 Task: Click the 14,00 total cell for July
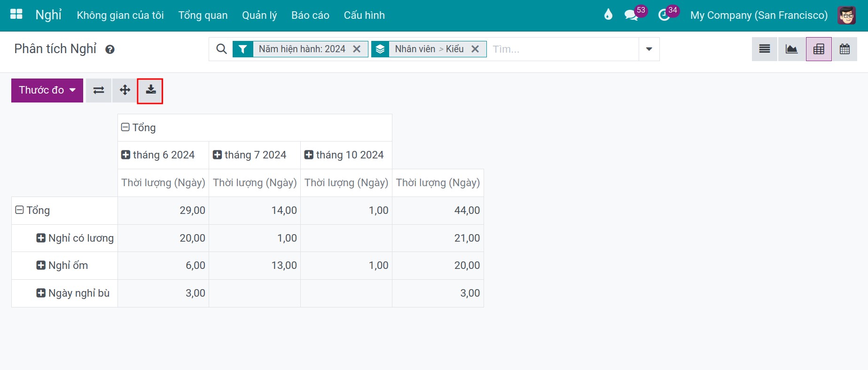[x=255, y=210]
